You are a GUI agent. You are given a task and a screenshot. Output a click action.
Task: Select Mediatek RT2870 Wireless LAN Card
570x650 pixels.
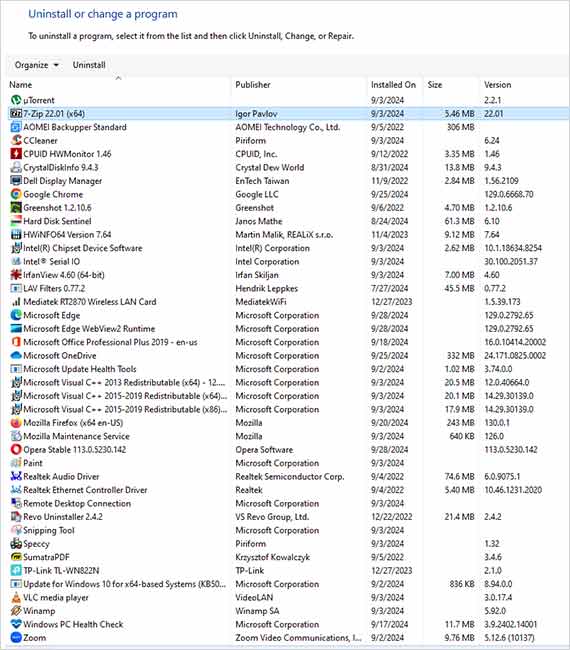(x=289, y=301)
